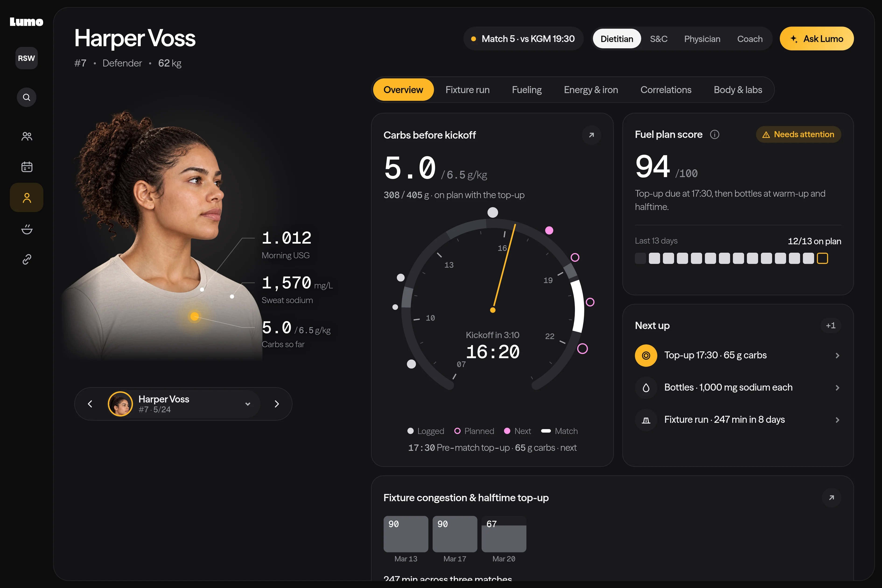Viewport: 882px width, 588px height.
Task: Click the Mar 13 bar showing 90
Action: [406, 534]
